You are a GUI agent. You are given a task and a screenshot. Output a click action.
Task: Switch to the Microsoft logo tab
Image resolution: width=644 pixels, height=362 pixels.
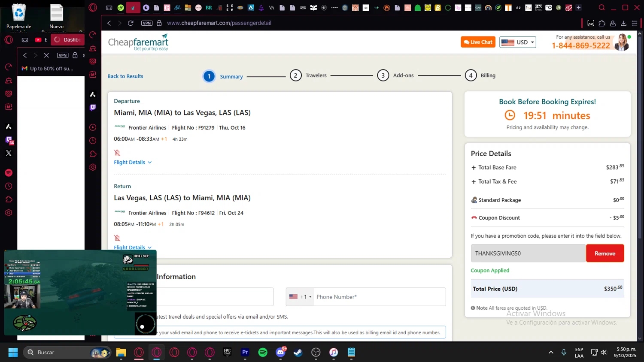188,8
